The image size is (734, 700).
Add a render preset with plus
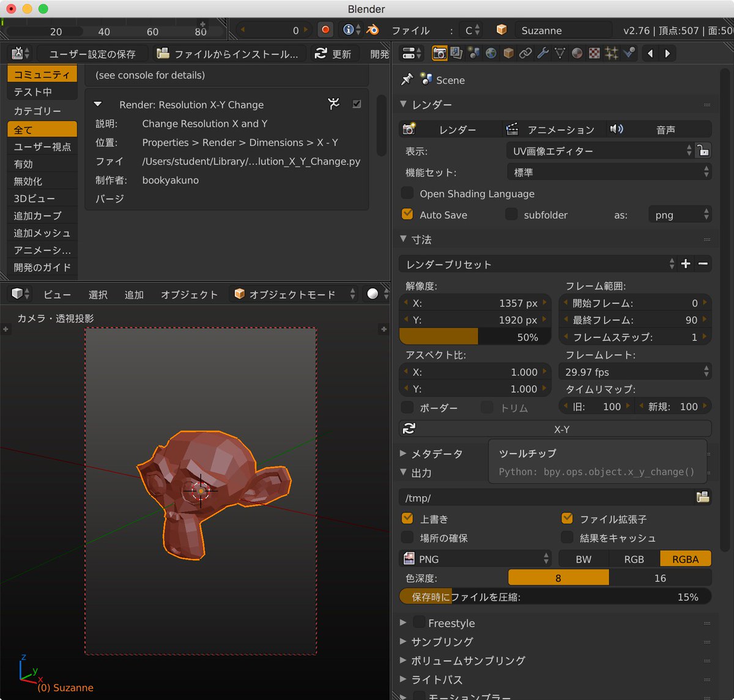click(x=686, y=264)
